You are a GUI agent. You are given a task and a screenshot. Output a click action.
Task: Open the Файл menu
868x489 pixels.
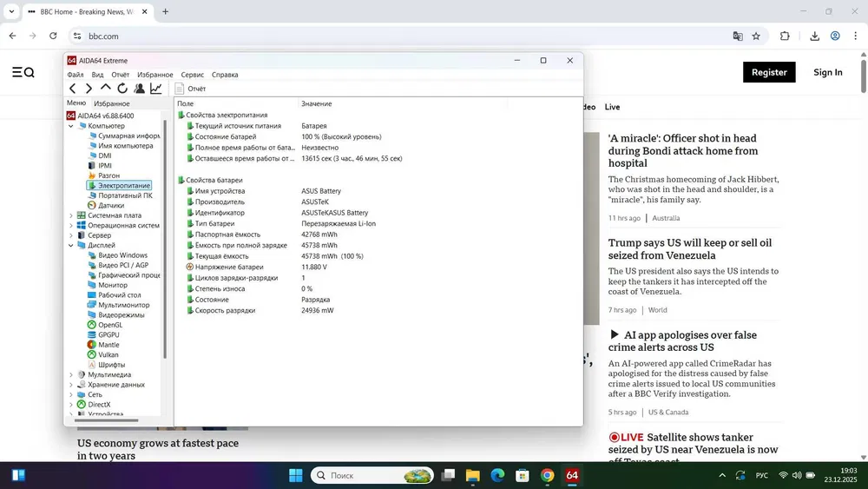[76, 75]
